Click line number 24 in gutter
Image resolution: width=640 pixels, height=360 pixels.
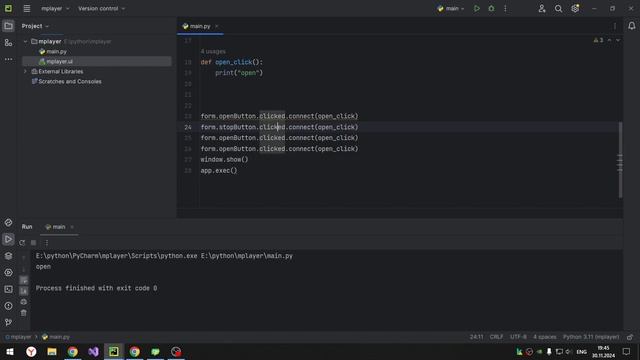(188, 127)
